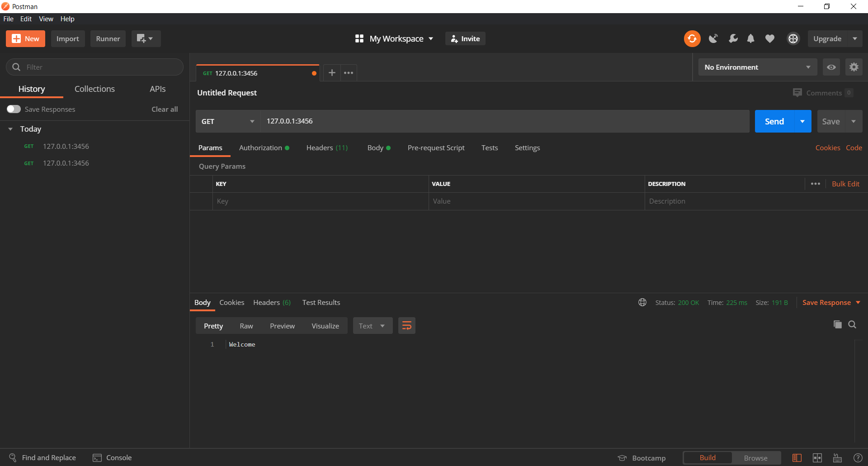Switch to Browse mode

756,458
